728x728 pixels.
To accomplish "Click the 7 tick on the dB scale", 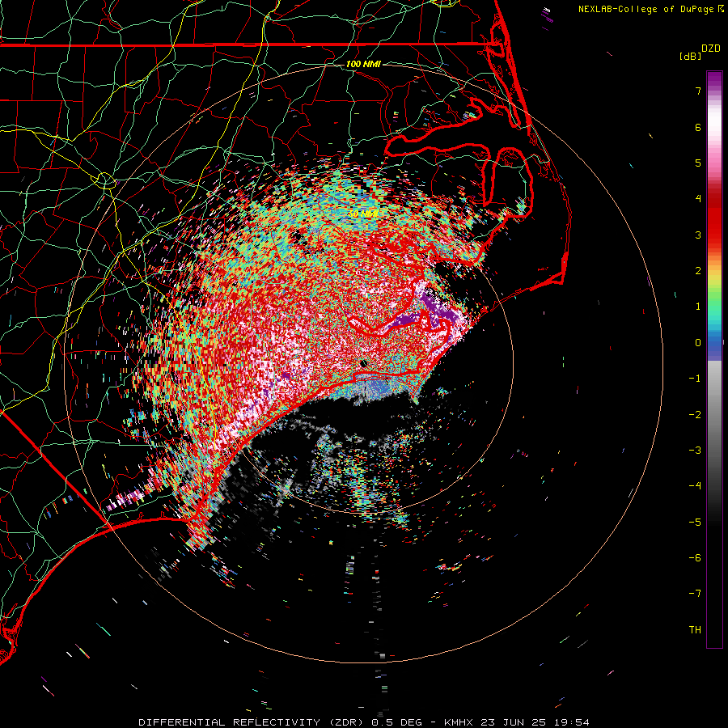I will coord(698,91).
